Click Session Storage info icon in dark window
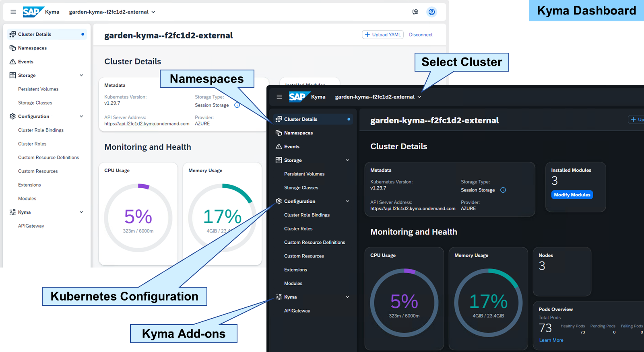 (x=503, y=190)
